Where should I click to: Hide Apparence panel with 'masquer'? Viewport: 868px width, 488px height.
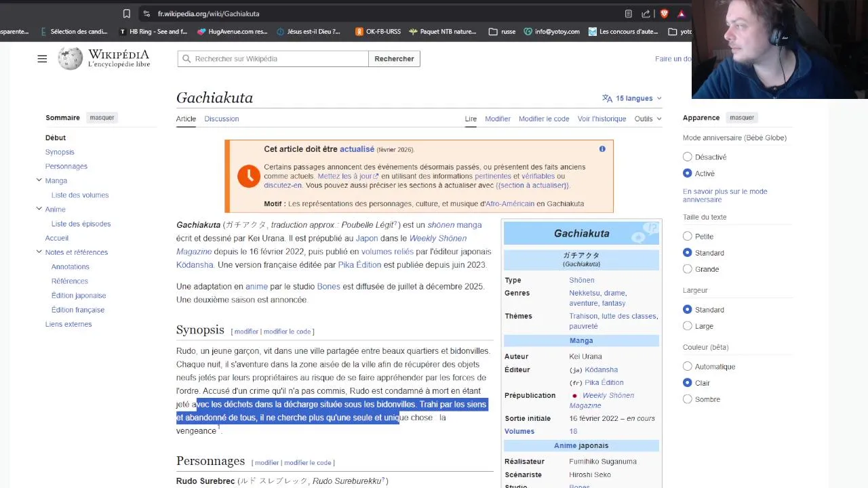pyautogui.click(x=742, y=117)
